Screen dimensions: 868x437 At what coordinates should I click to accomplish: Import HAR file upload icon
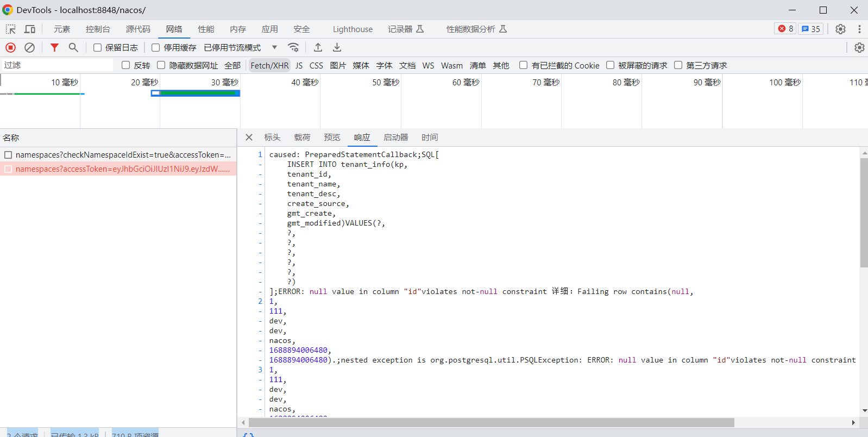pyautogui.click(x=318, y=47)
